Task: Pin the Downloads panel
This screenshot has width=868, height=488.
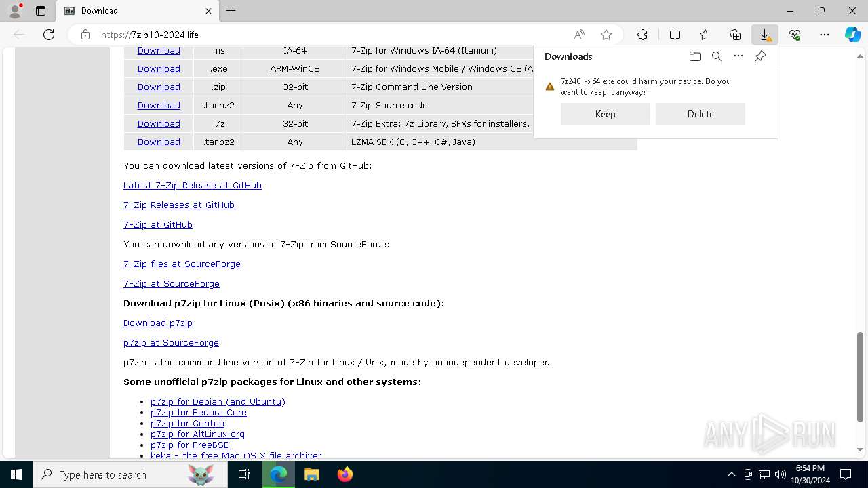Action: [x=760, y=56]
